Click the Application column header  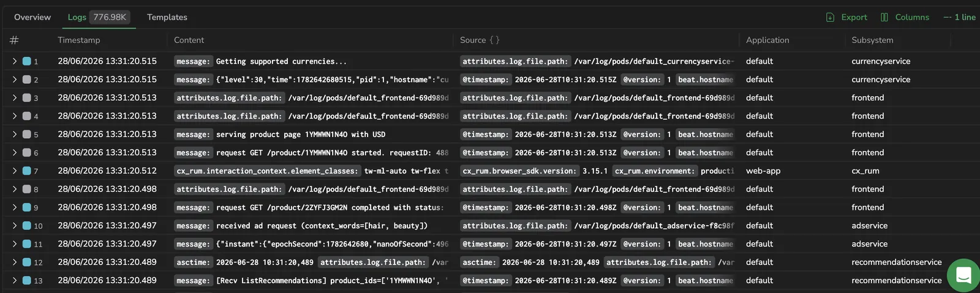coord(767,40)
